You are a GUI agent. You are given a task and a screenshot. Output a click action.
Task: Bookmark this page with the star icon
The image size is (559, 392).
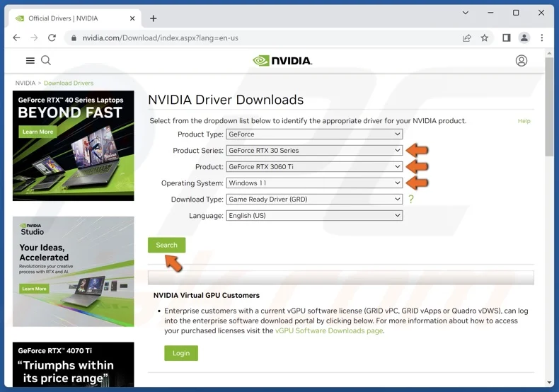click(485, 38)
